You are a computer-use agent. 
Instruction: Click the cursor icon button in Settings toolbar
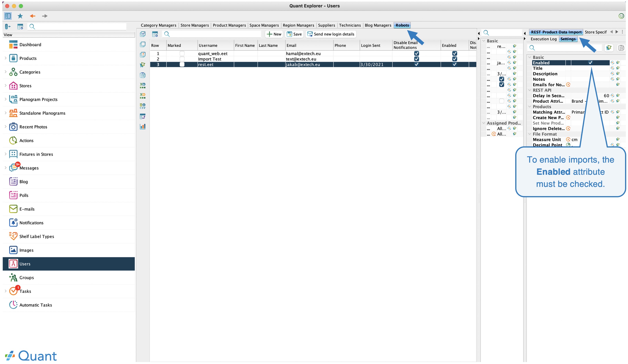point(609,48)
